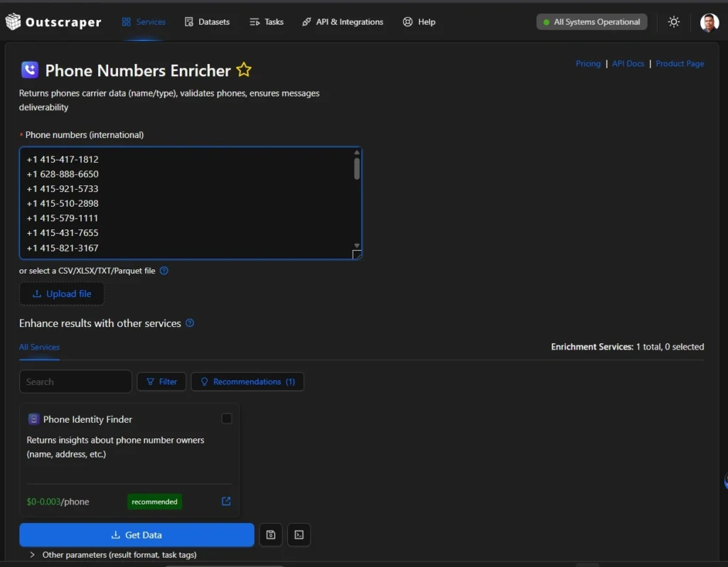Image resolution: width=728 pixels, height=567 pixels.
Task: Click the Get Data button
Action: click(137, 534)
